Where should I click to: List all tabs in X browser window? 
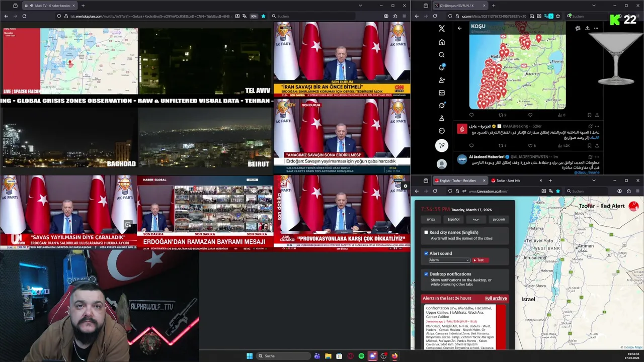coord(594,6)
